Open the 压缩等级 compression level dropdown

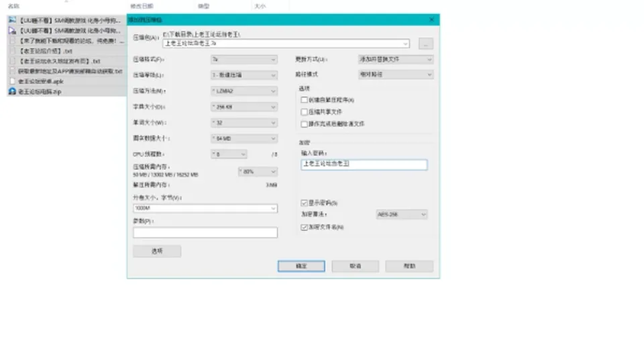[244, 75]
